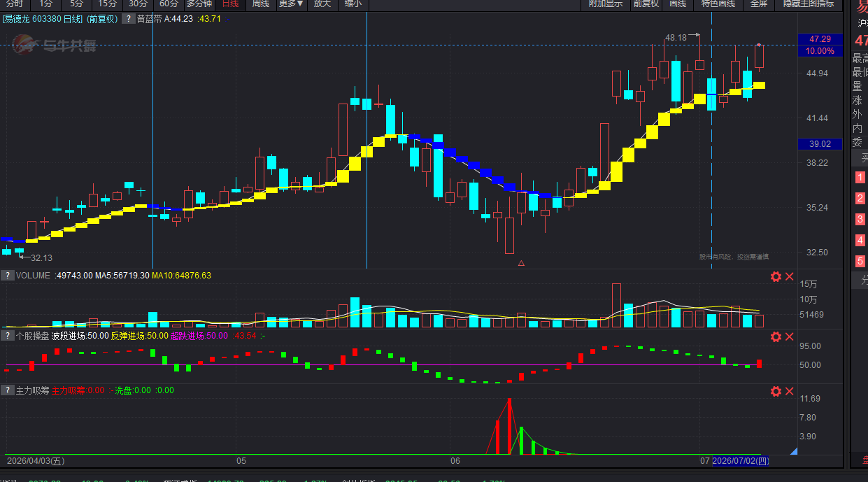Select the 日线 daily chart tab

tap(229, 3)
